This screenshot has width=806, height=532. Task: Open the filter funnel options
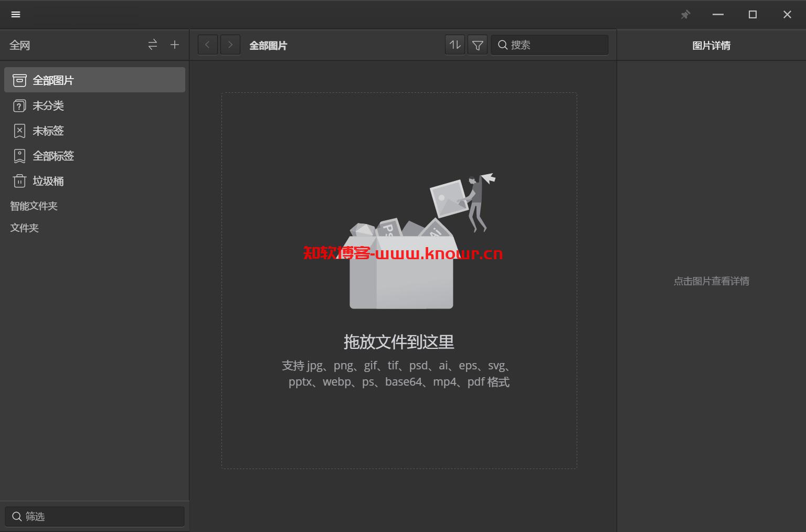pyautogui.click(x=478, y=45)
